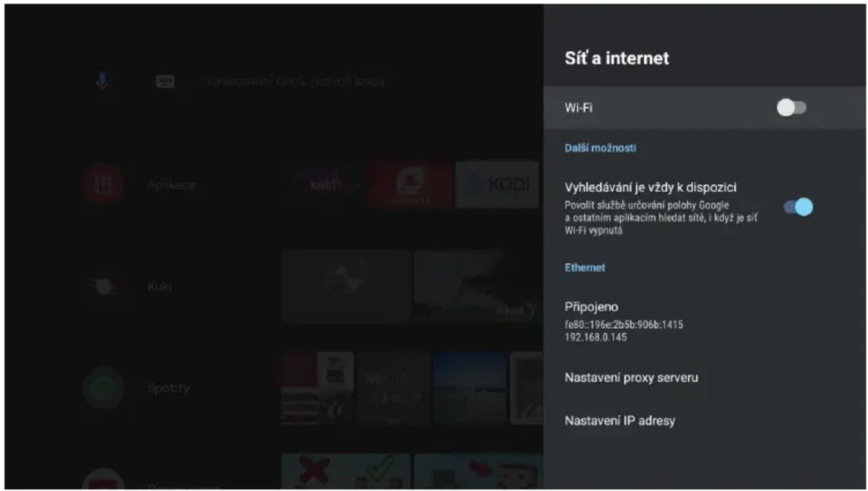
Task: Open the first Spotify row thumbnail
Action: point(317,388)
